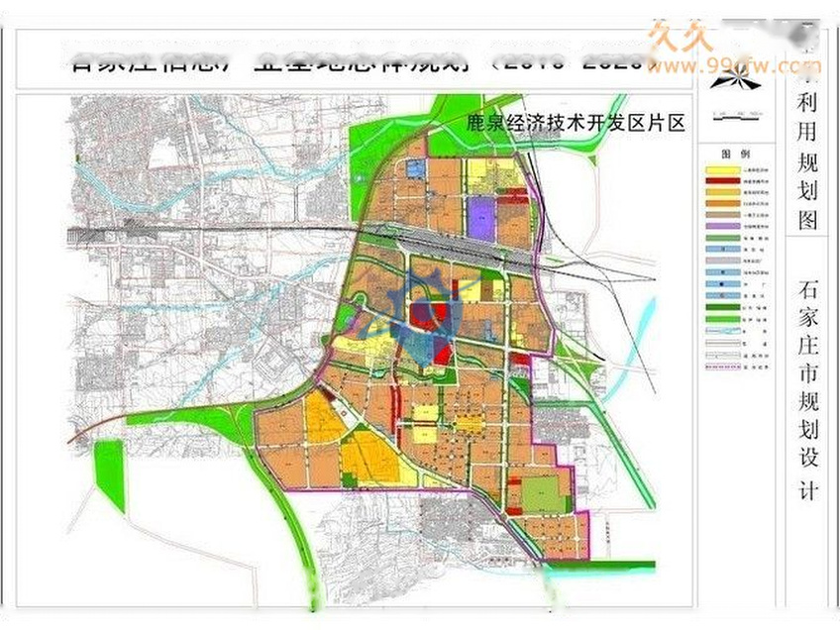The image size is (840, 630).
Task: Select the dark red legend swatch
Action: click(723, 180)
